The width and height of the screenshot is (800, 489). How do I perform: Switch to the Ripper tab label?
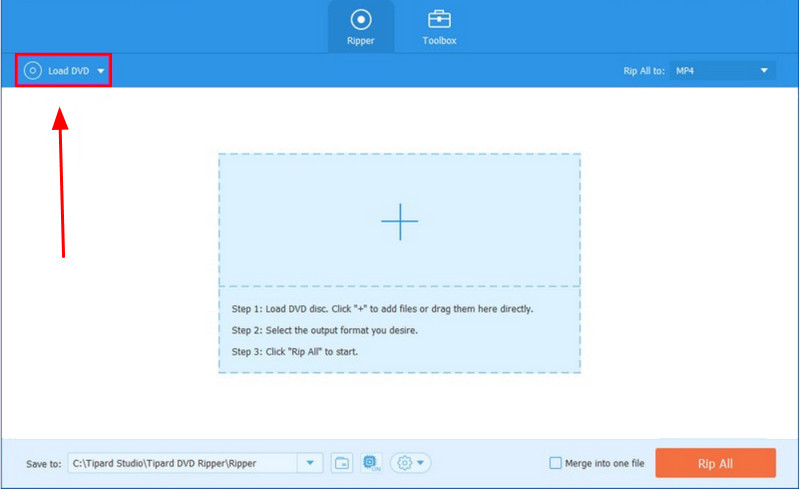point(361,41)
